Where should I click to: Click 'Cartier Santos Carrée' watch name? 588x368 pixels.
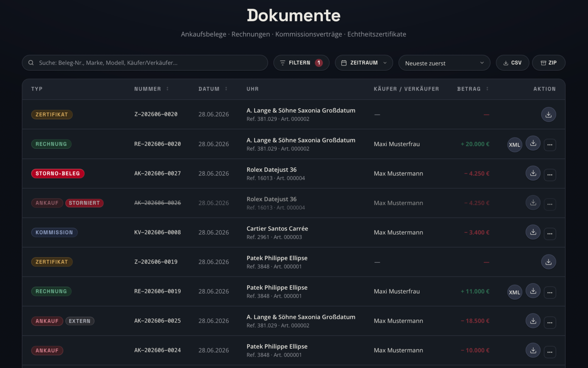(x=277, y=229)
